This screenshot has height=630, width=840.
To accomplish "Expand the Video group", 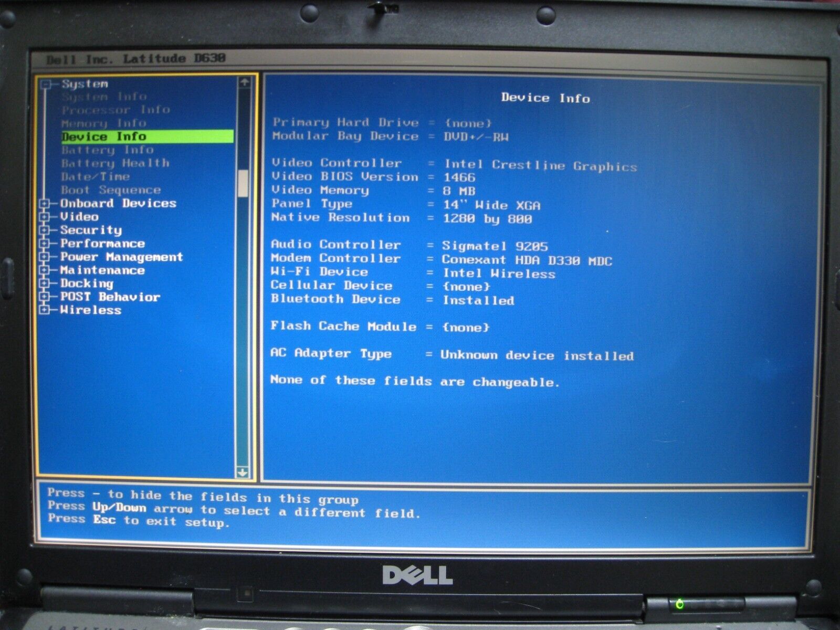I will click(x=45, y=217).
